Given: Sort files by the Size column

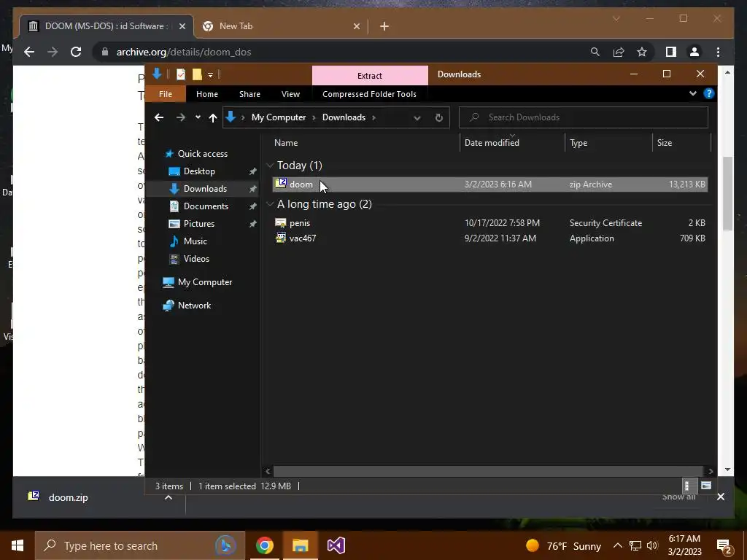Looking at the screenshot, I should (681, 143).
